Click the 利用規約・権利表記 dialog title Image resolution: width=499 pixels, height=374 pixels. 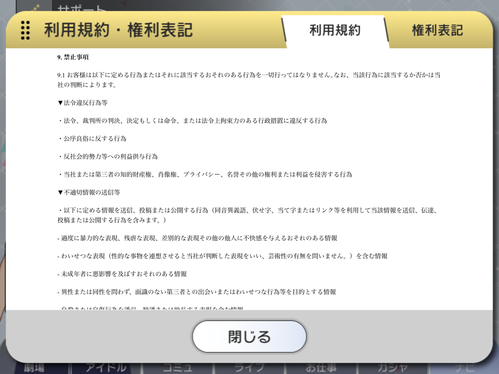point(118,30)
